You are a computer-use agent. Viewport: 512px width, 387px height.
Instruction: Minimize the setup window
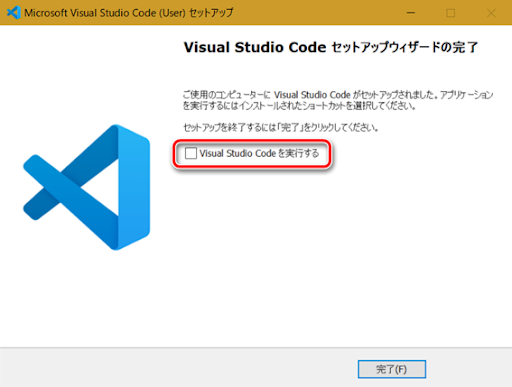[411, 13]
